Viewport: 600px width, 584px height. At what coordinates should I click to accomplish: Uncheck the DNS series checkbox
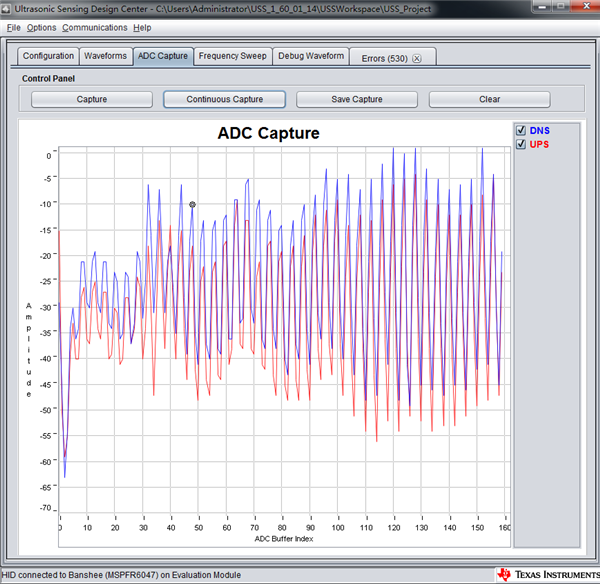click(x=520, y=131)
